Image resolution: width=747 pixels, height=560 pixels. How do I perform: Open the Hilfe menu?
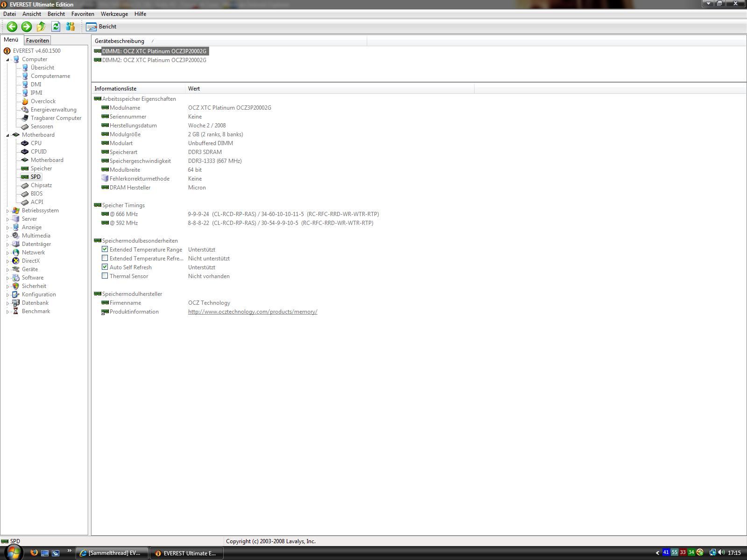(140, 14)
